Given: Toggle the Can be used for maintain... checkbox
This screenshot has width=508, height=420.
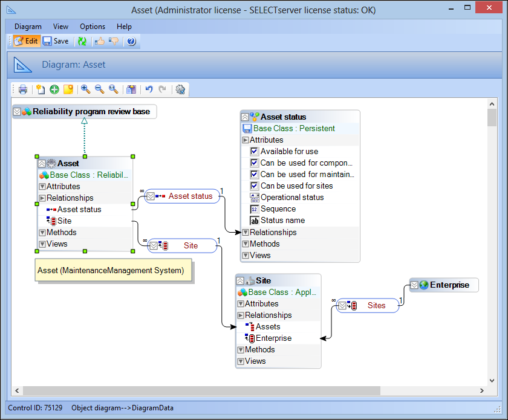Looking at the screenshot, I should pos(255,175).
